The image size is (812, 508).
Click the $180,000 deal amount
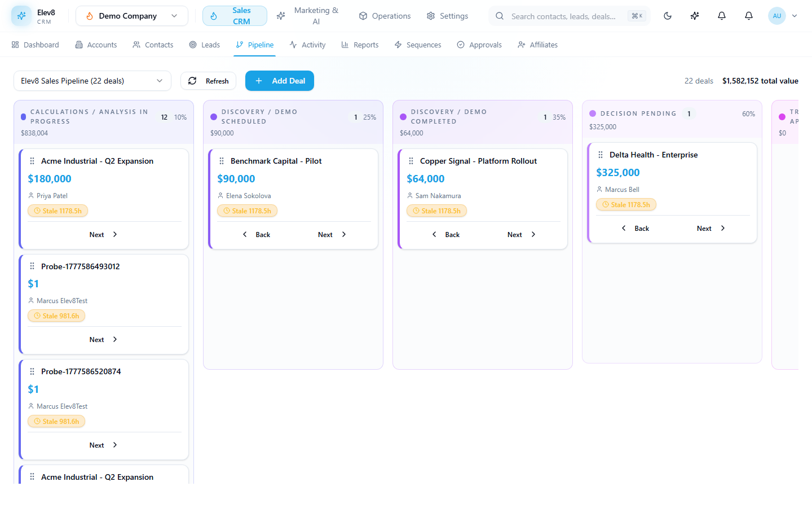[x=50, y=179]
